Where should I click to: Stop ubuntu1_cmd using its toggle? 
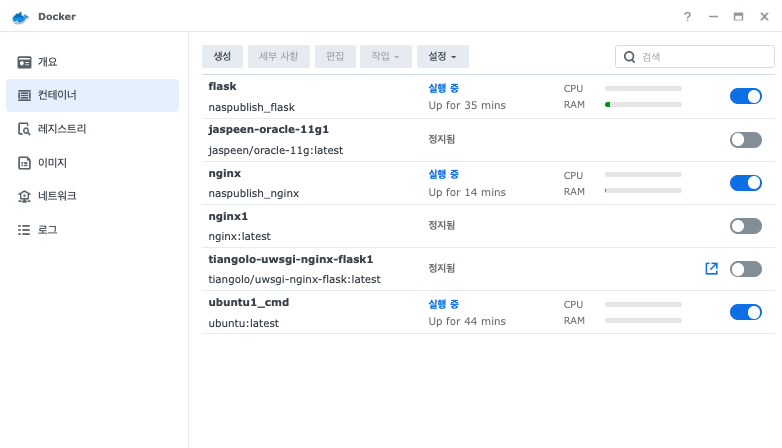[x=746, y=312]
